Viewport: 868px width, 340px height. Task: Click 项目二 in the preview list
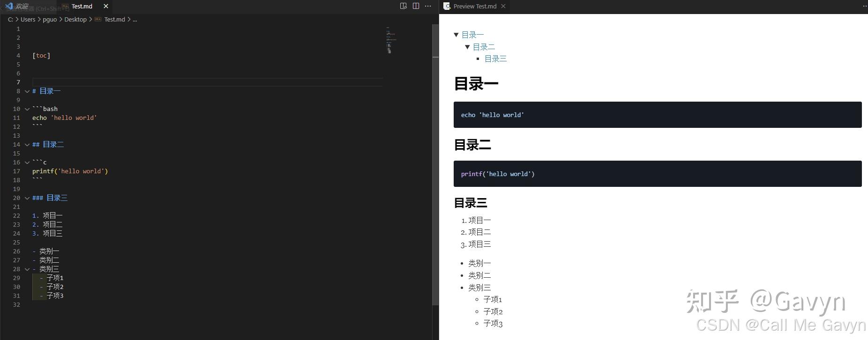[479, 232]
